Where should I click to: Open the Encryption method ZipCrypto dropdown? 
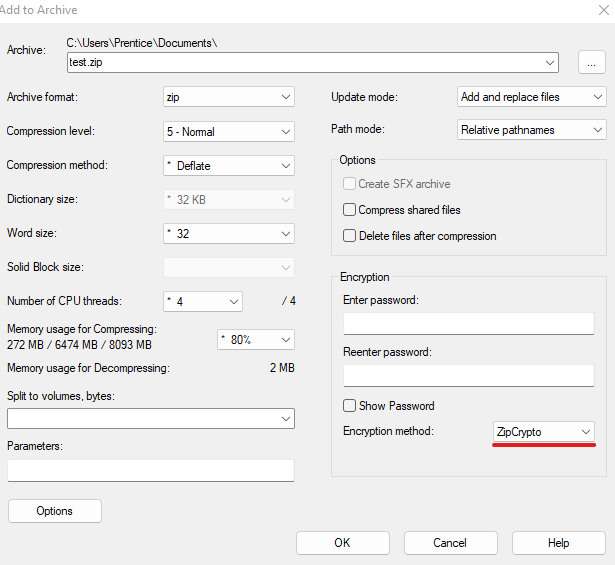(544, 431)
